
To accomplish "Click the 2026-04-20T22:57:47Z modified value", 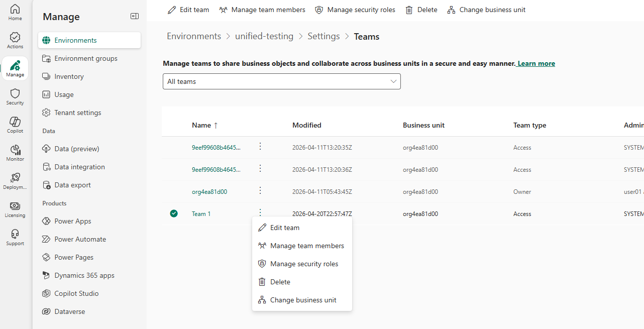I will coord(322,214).
